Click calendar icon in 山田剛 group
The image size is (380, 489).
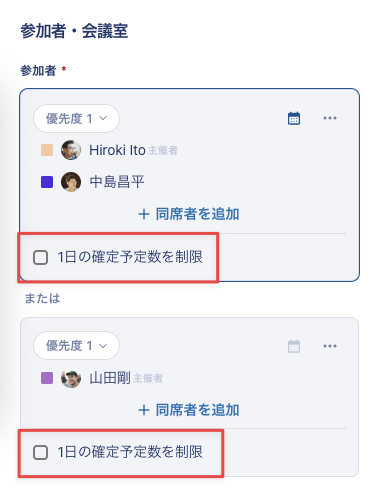[x=294, y=346]
